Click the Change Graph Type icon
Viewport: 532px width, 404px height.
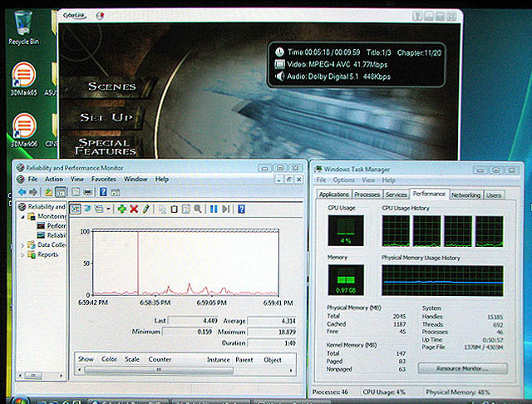click(99, 209)
